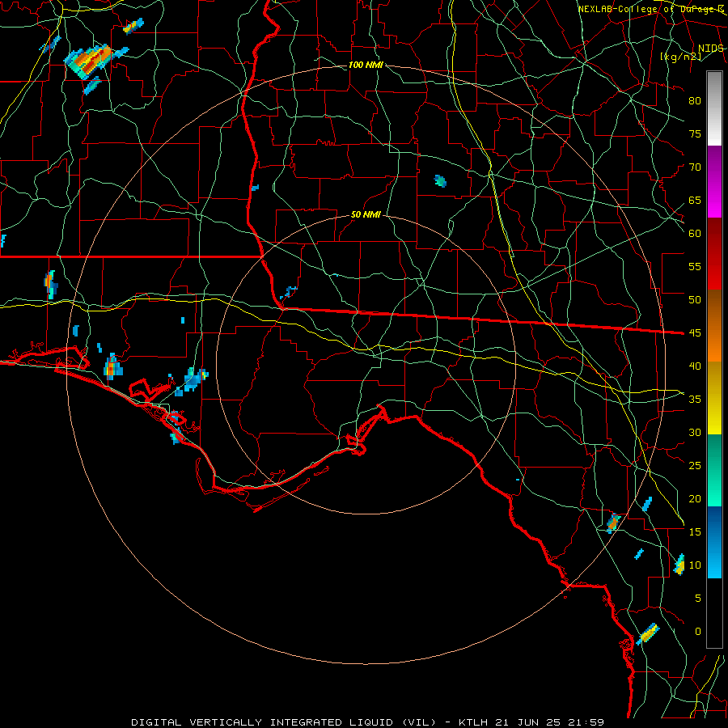Click the "21 JUN 25 21:59" timestamp
Viewport: 728px width, 728px height.
point(552,722)
